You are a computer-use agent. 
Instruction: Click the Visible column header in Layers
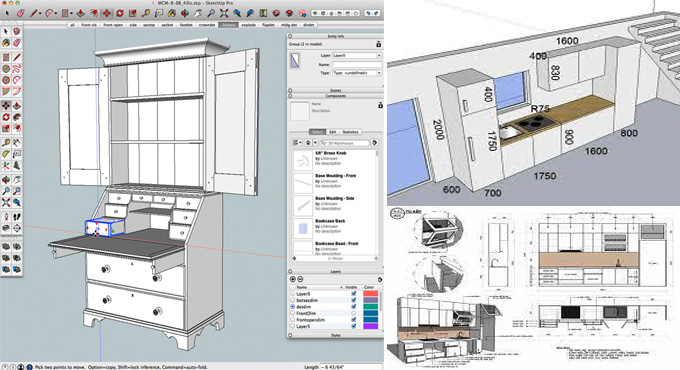pyautogui.click(x=351, y=287)
